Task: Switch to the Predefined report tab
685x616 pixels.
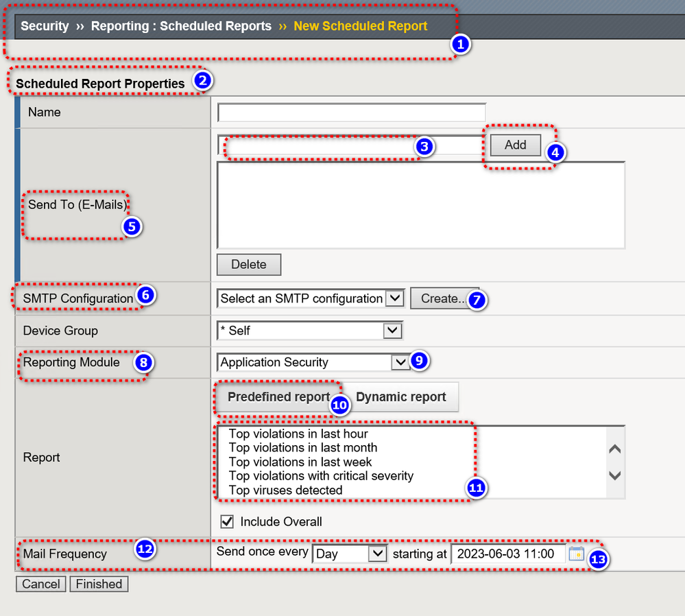Action: tap(279, 397)
